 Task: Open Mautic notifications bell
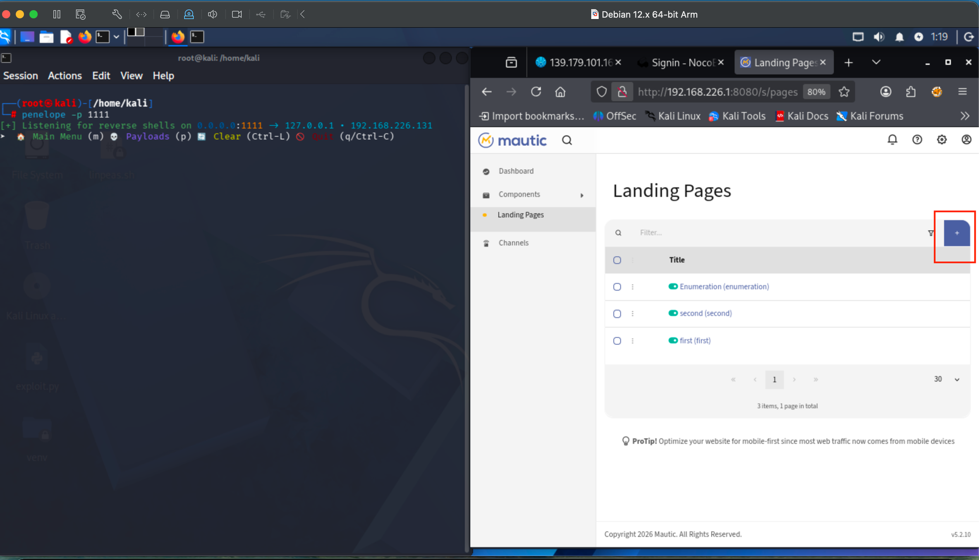click(x=892, y=140)
